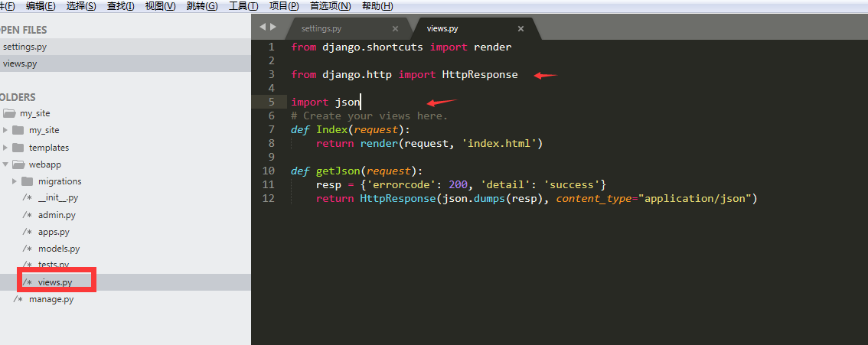This screenshot has height=345, width=868.
Task: Open the 选择(S) menu
Action: pos(81,6)
